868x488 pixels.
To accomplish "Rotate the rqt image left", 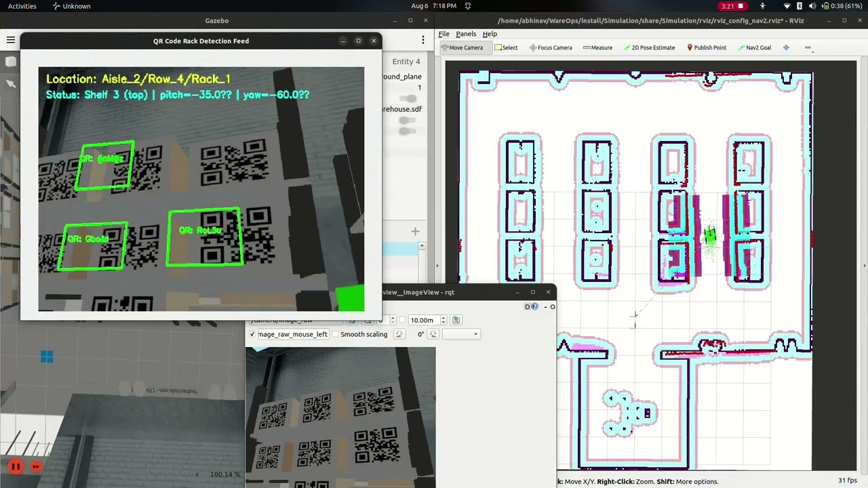I will 399,334.
